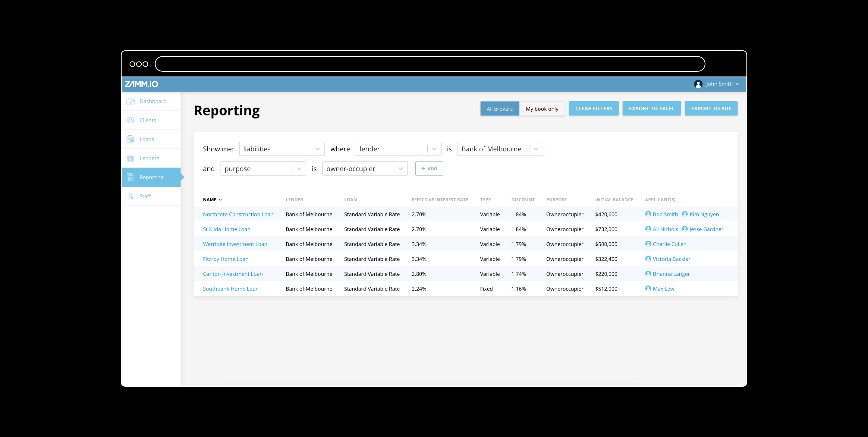Click the avatar icon beside Victoria Backler

(x=648, y=258)
